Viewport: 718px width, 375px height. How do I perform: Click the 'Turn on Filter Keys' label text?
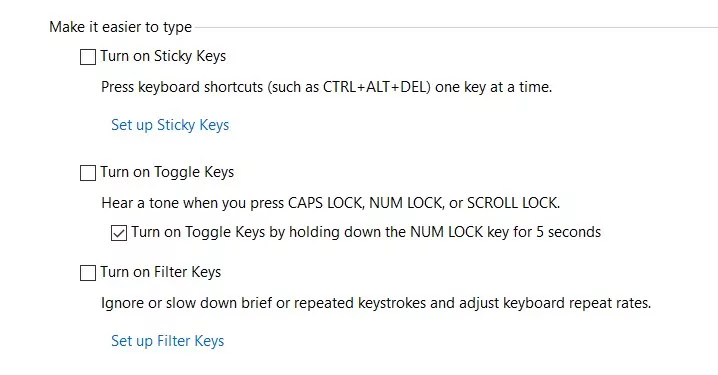click(x=161, y=272)
